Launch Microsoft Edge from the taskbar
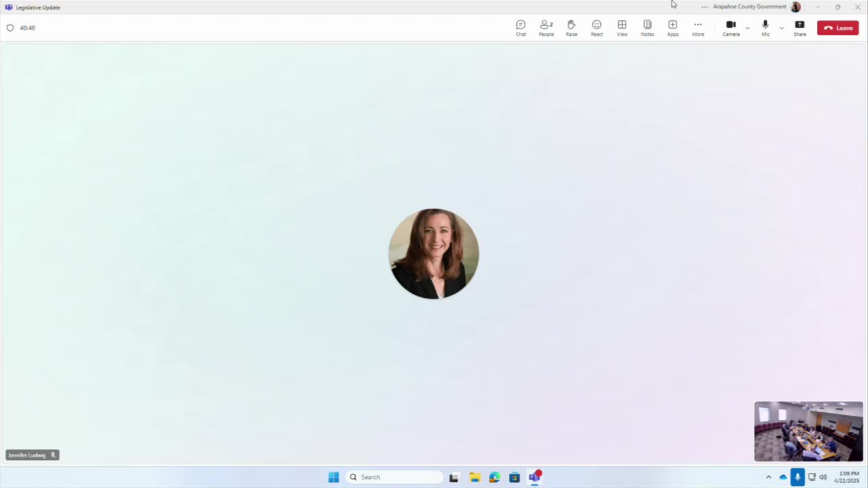This screenshot has width=868, height=488. [494, 477]
